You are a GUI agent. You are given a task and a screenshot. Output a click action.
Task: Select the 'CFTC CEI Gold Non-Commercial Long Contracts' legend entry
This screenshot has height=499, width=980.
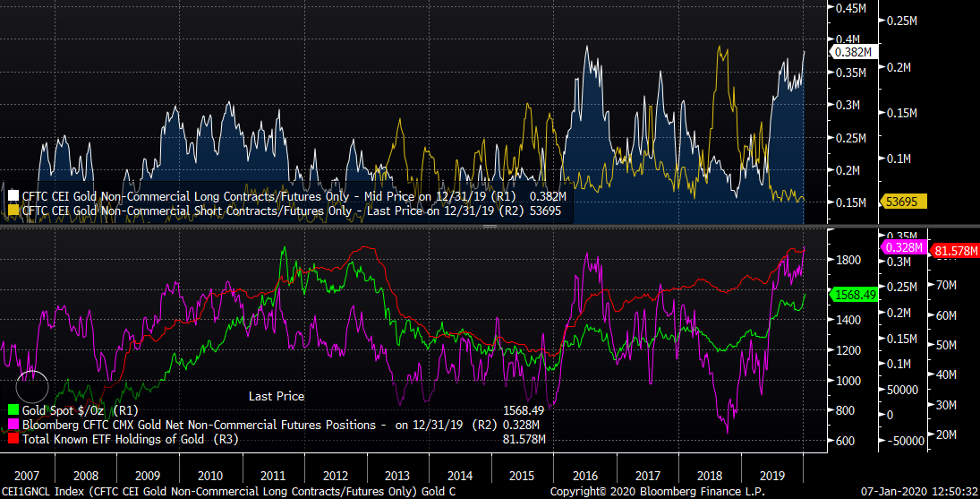(x=287, y=196)
